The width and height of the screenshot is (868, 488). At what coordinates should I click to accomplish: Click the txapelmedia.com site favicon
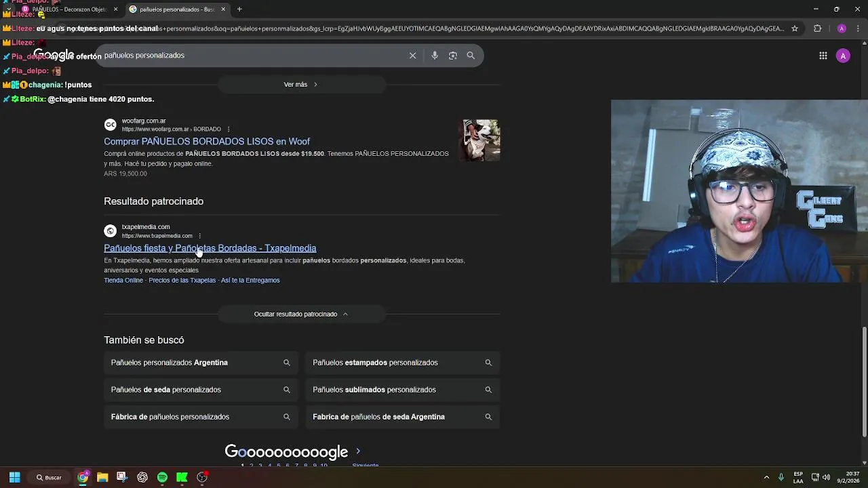110,231
